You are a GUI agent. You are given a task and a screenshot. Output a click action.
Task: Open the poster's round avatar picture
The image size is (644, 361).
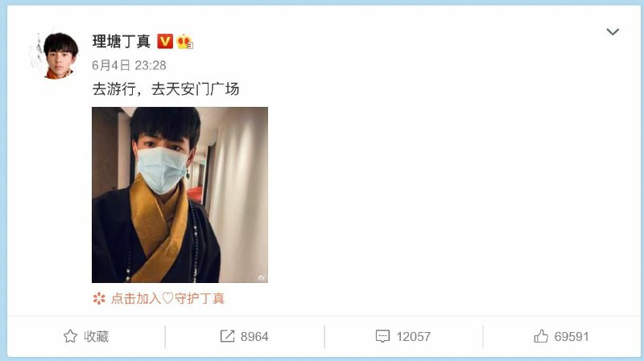pos(57,55)
